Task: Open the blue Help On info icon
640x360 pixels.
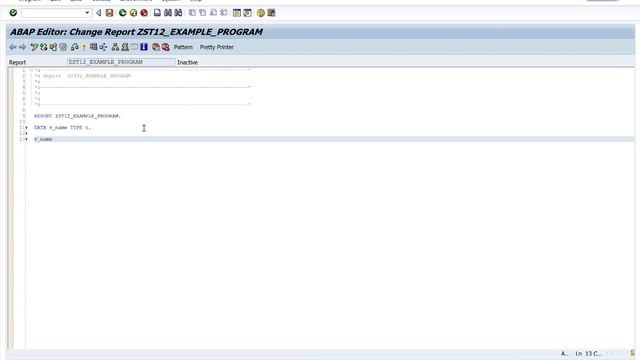Action: [x=144, y=47]
